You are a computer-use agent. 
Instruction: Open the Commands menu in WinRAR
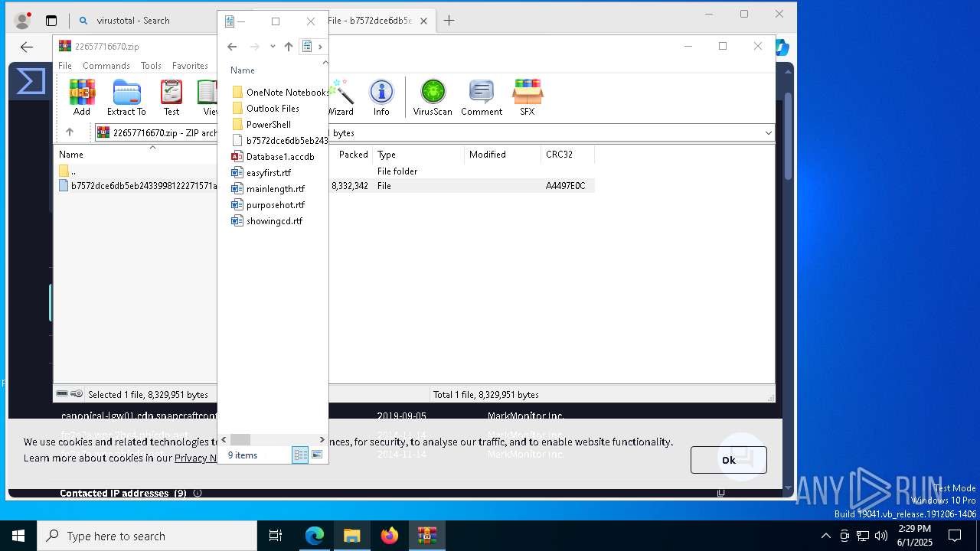click(106, 66)
